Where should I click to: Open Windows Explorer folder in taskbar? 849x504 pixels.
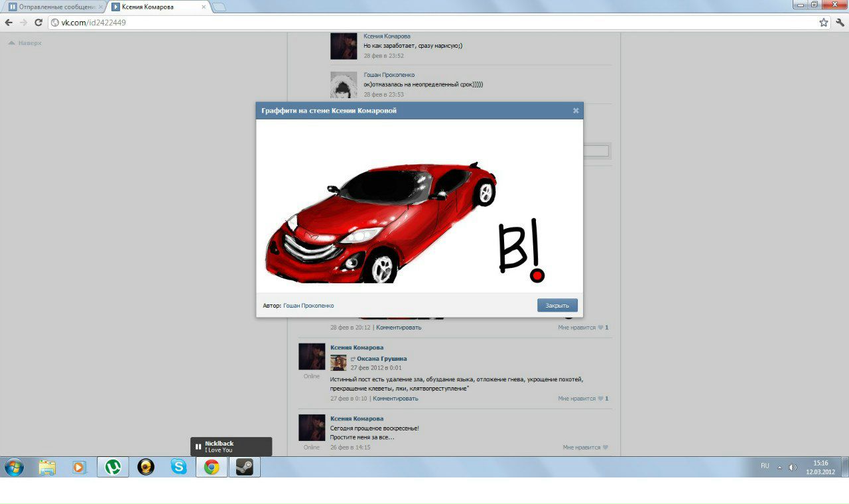pyautogui.click(x=47, y=467)
